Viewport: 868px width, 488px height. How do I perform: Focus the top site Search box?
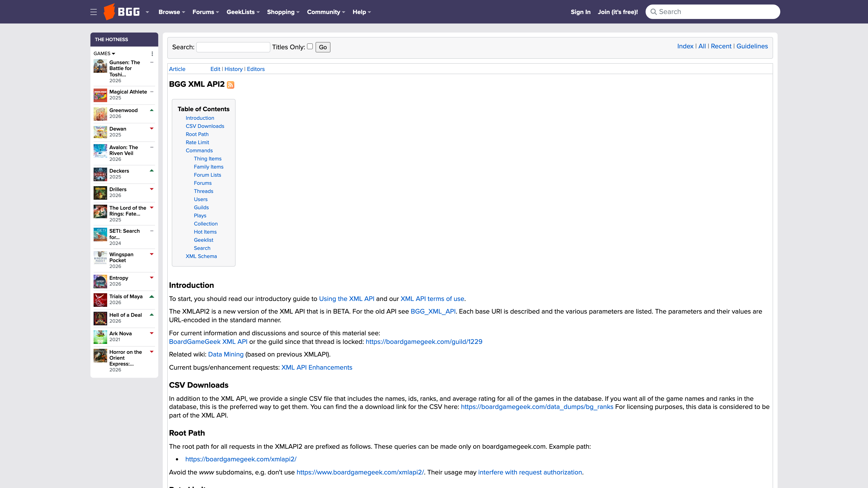(713, 12)
